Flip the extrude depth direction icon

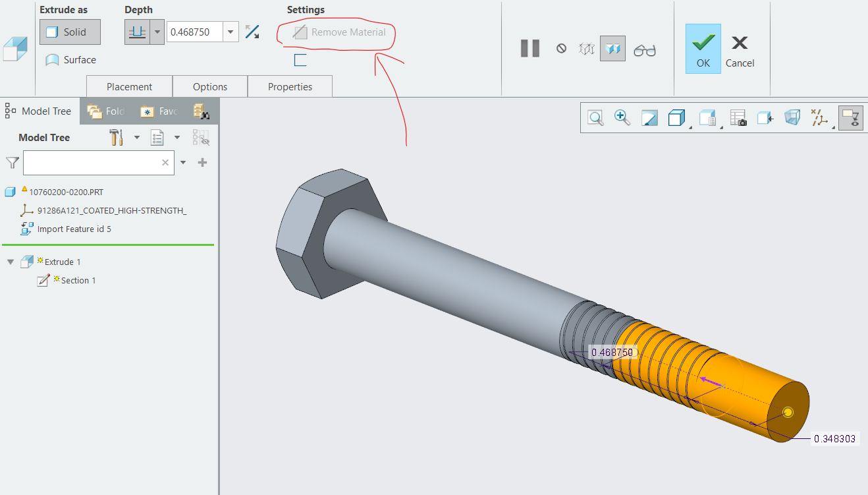point(252,32)
